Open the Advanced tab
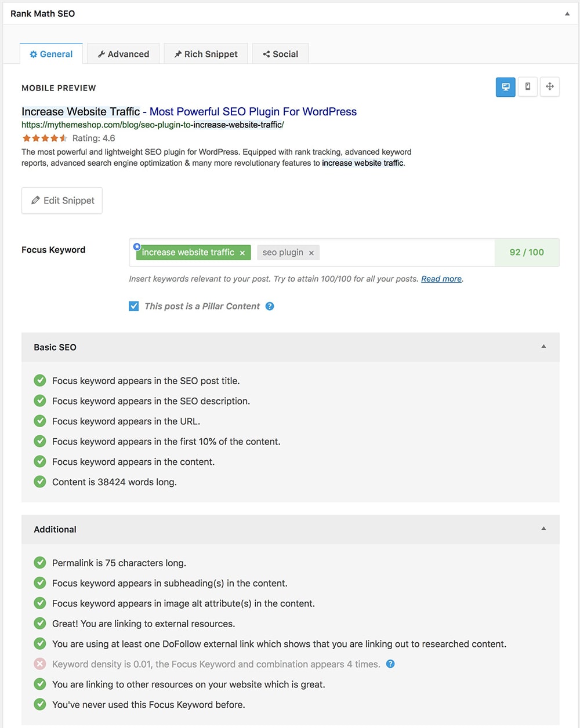This screenshot has width=580, height=728. click(x=124, y=54)
